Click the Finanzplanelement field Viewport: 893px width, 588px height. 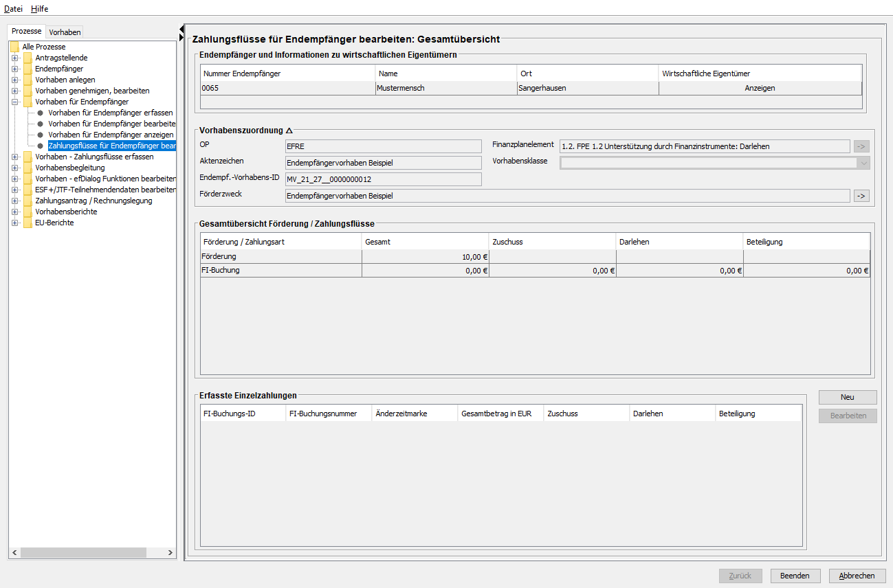705,146
